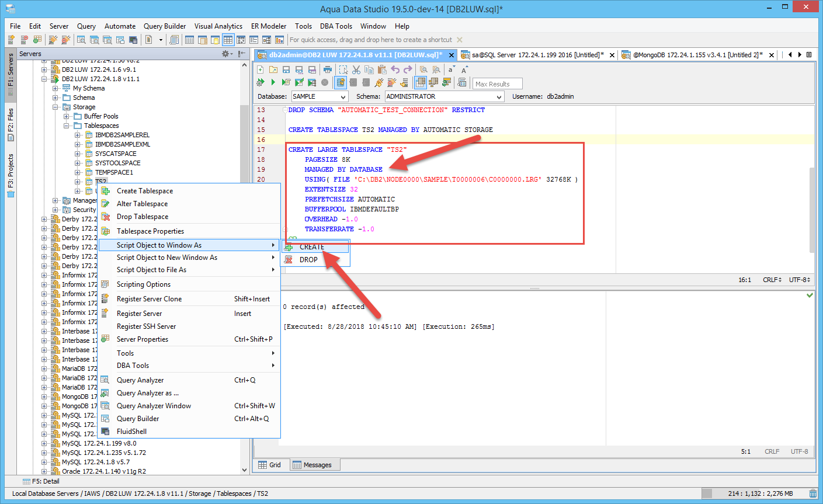Click the F5: Detail panel button

41,481
